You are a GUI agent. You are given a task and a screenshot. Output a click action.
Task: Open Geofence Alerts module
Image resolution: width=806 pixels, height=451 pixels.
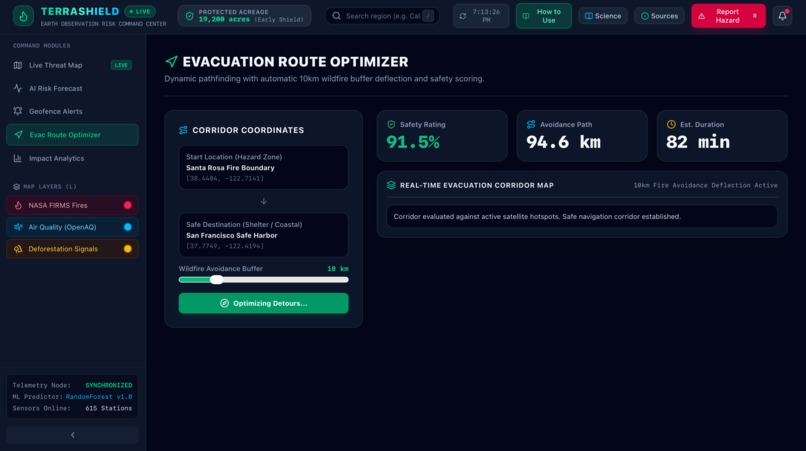72,111
